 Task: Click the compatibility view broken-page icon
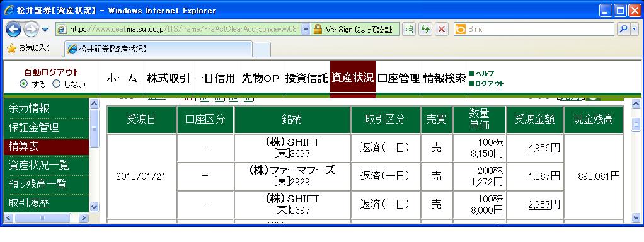click(409, 29)
